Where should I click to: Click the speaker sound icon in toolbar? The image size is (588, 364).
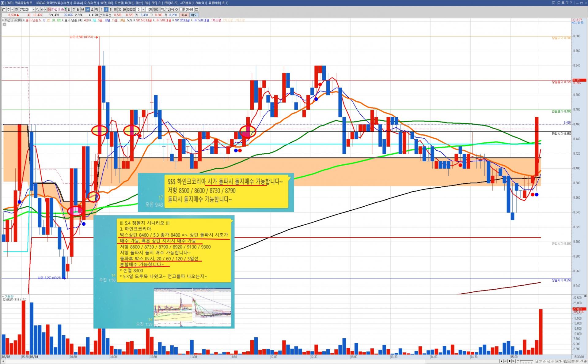[42, 9]
